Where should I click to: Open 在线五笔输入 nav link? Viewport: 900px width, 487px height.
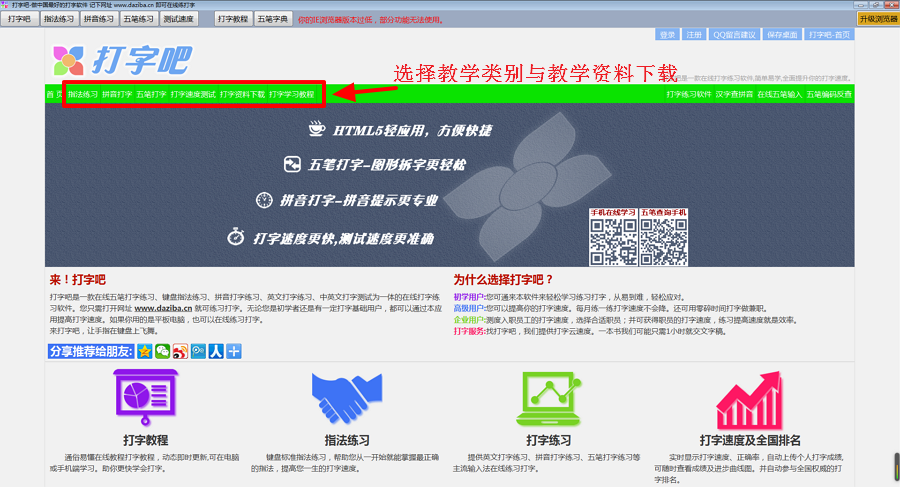779,94
